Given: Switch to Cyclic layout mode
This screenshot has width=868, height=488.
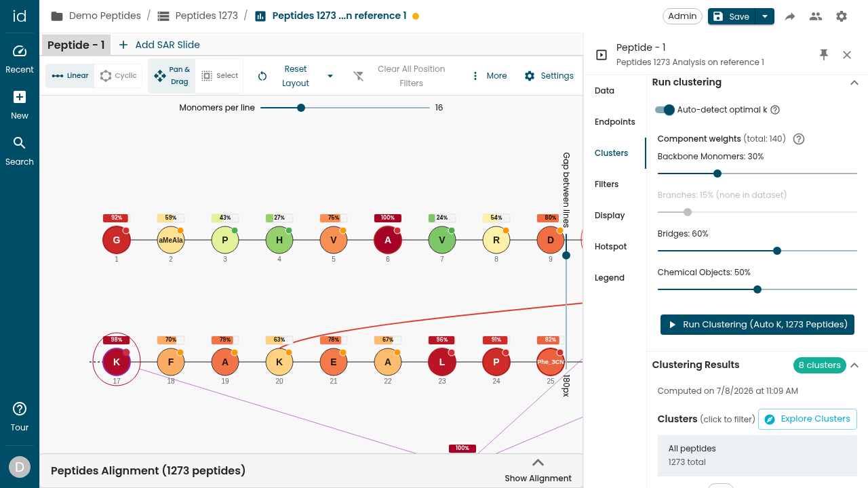Looking at the screenshot, I should click(x=118, y=76).
